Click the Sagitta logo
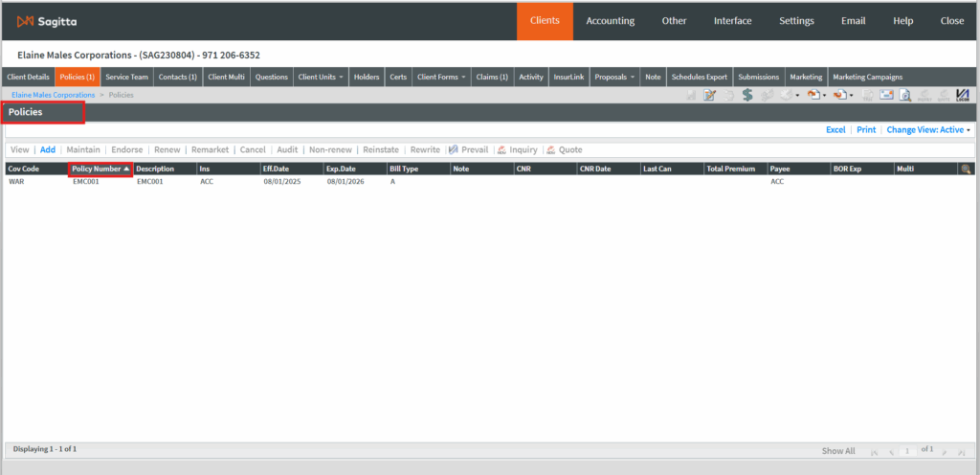Screen dimensions: 980x475 42,20
